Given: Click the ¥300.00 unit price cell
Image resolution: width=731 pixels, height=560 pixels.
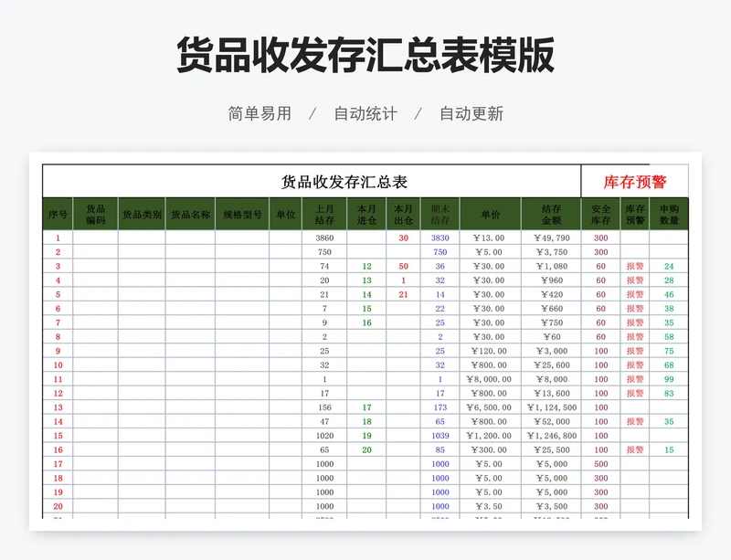Looking at the screenshot, I should (x=491, y=449).
